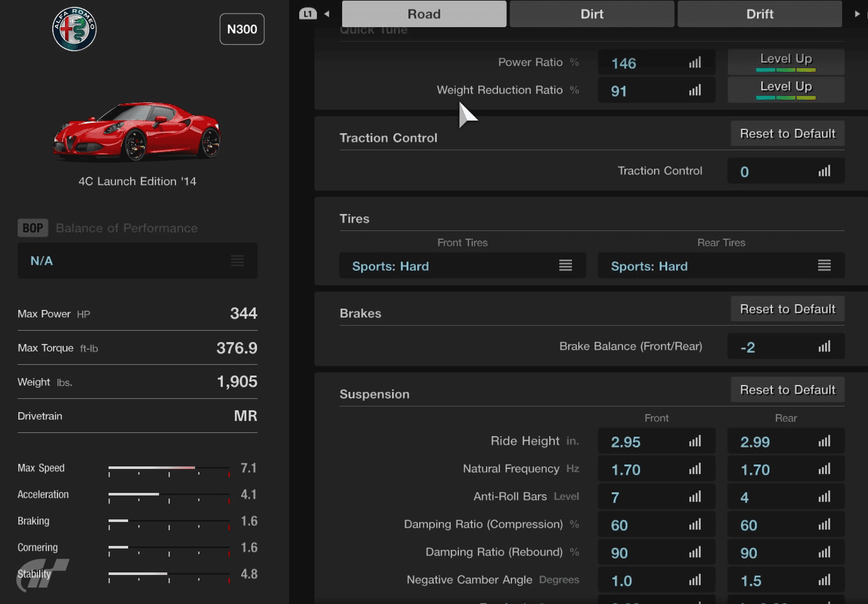Click the bars icon in the Weight Reduction Ratio field
The image size is (868, 604).
pyautogui.click(x=695, y=90)
